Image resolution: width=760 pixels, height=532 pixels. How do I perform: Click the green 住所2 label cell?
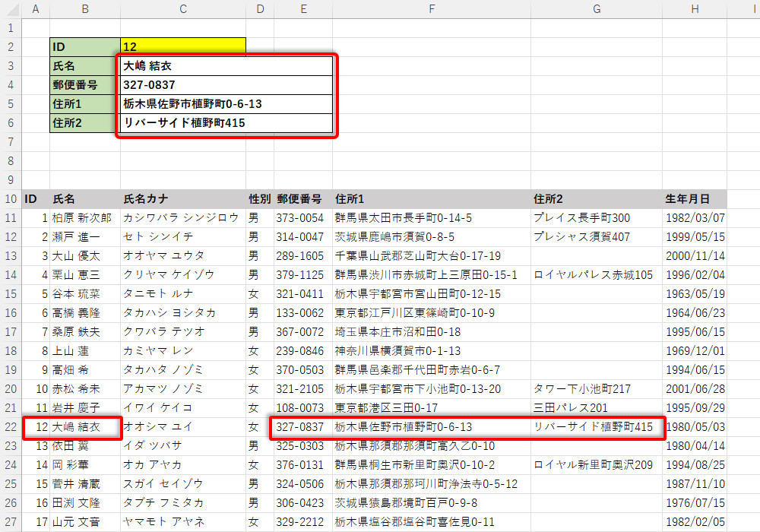tap(84, 123)
